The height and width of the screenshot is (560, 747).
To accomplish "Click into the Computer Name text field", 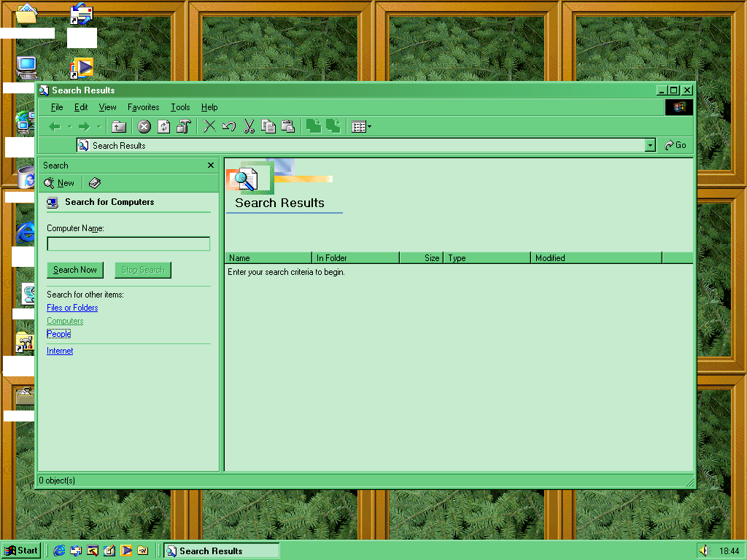I will (128, 244).
